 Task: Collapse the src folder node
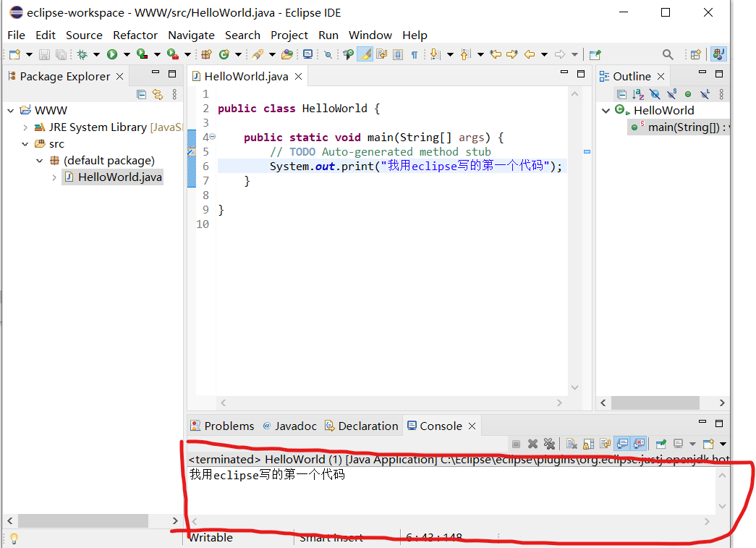pos(25,144)
